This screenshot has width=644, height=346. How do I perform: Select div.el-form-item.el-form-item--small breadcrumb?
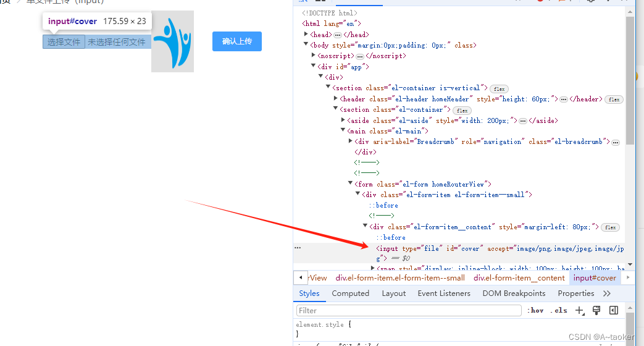[400, 278]
